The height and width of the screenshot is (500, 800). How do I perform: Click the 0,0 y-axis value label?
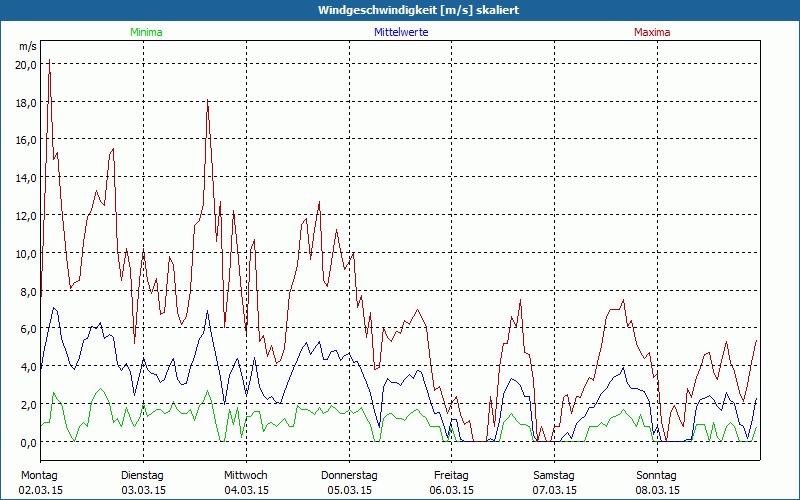coord(28,442)
